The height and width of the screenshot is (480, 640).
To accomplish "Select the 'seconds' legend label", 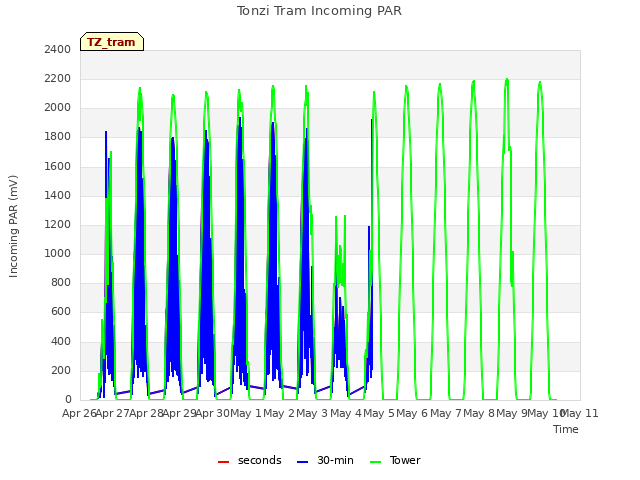I will click(x=260, y=460).
